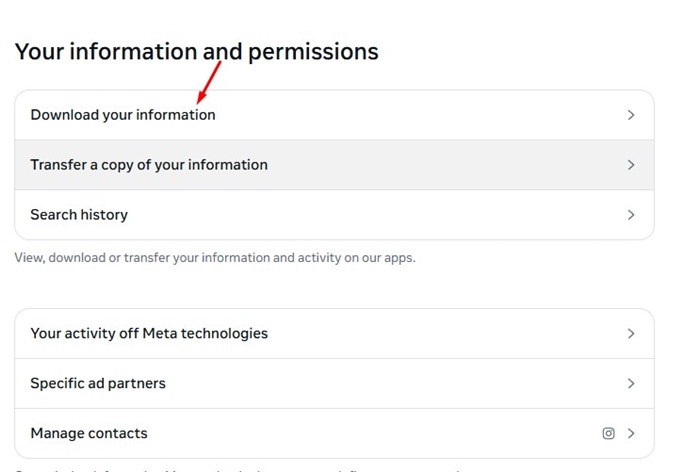Click the arrow icon on Transfer a copy row
The height and width of the screenshot is (472, 700).
[x=631, y=165]
